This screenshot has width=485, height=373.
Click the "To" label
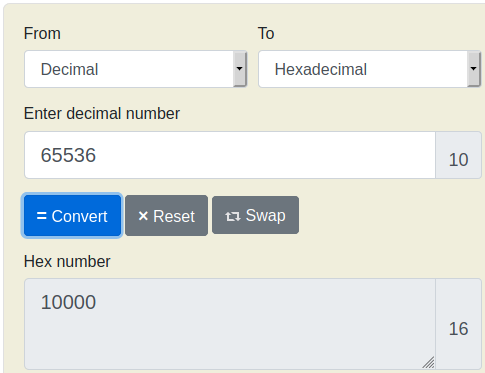click(266, 33)
